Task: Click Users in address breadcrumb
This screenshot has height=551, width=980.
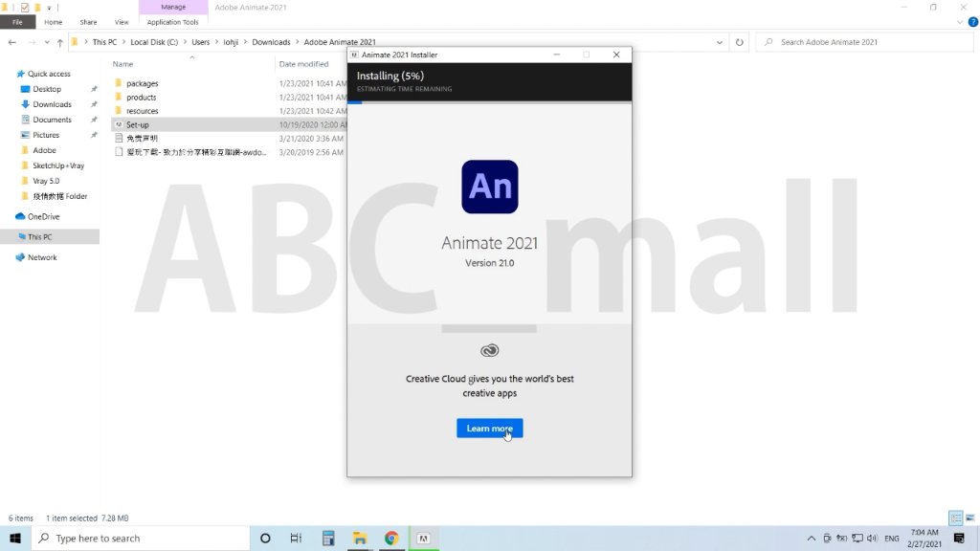Action: pyautogui.click(x=201, y=42)
